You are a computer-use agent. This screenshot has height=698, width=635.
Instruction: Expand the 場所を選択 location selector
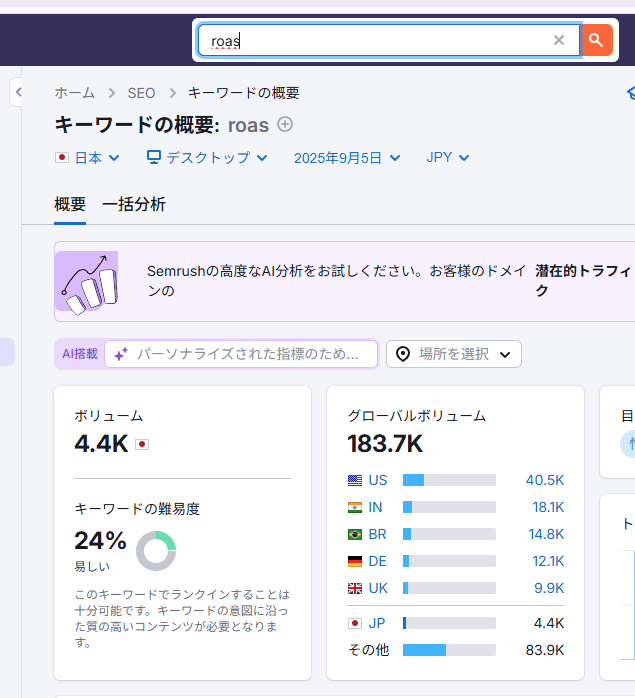[x=454, y=354]
